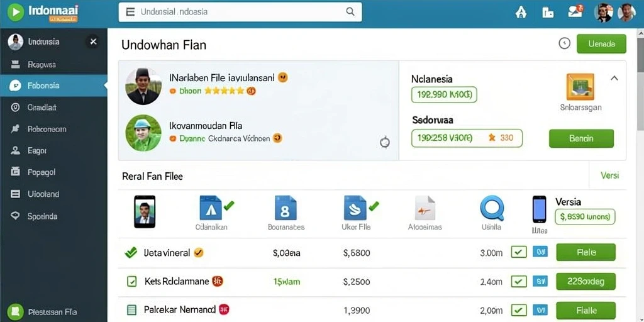
Task: Click the green 15wam value
Action: [287, 282]
